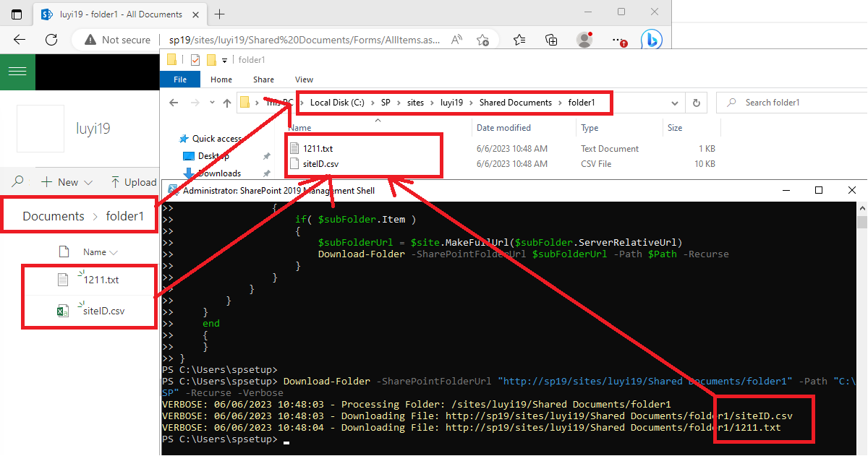Screen dimensions: 868x456
Task: Click sites segment in Explorer address path
Action: 415,103
